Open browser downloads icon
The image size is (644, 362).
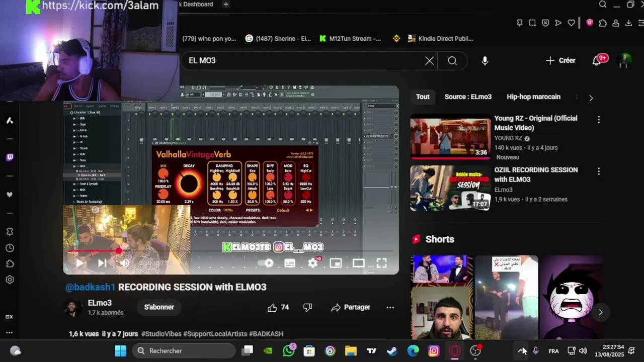629,23
